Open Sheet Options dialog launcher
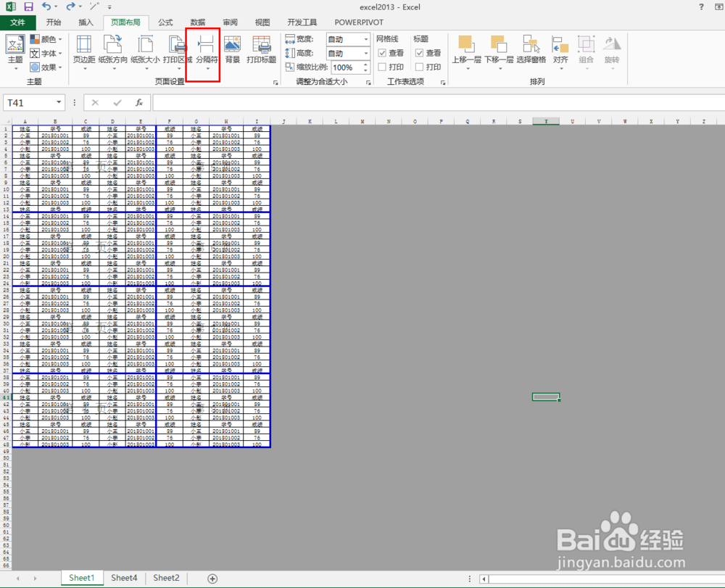The height and width of the screenshot is (588, 725). [x=443, y=82]
